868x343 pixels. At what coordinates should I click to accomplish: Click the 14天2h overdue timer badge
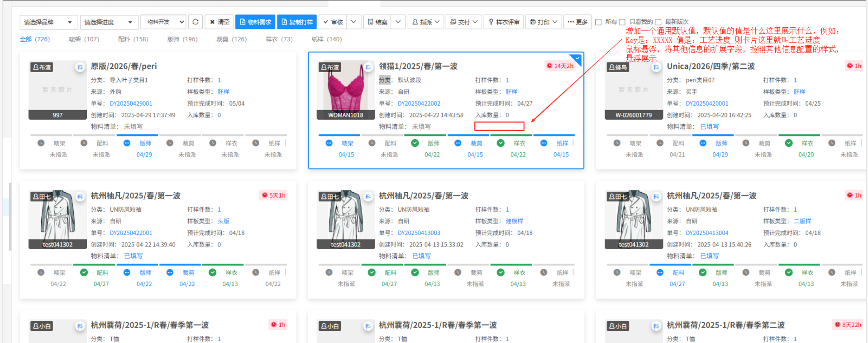[560, 66]
